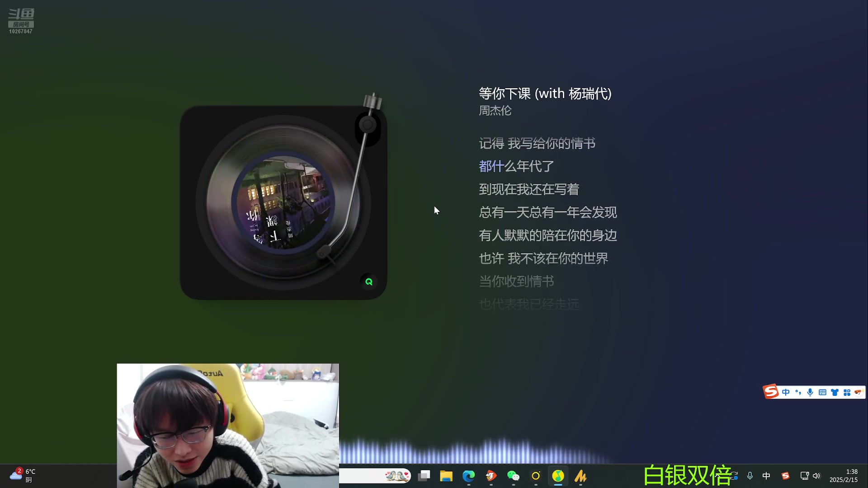868x488 pixels.
Task: Toggle Chinese/English mode on Sogou bar
Action: coord(786,392)
